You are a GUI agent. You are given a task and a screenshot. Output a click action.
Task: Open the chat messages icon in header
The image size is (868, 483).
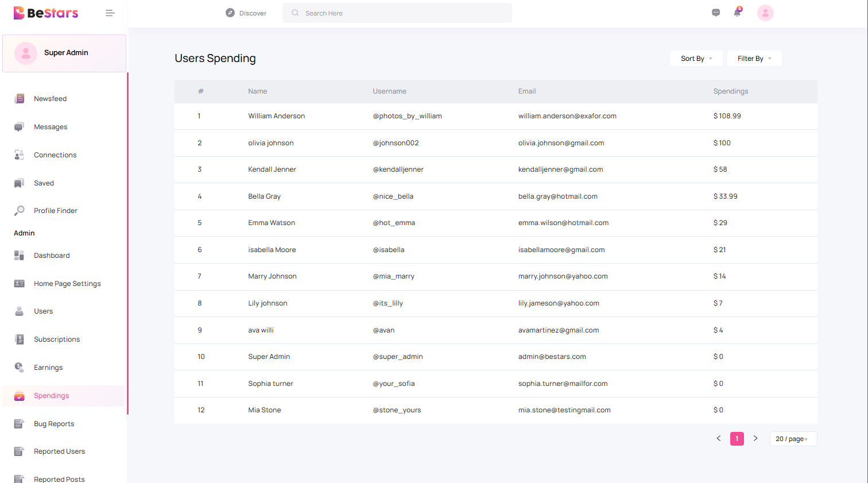[x=716, y=13]
